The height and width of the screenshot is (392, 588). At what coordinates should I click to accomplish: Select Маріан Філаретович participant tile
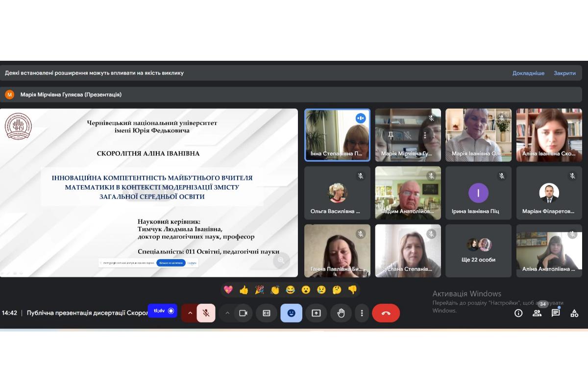point(549,193)
